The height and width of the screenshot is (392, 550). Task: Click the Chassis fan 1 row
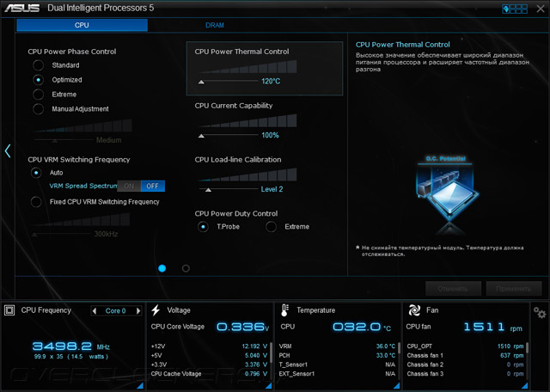point(465,356)
